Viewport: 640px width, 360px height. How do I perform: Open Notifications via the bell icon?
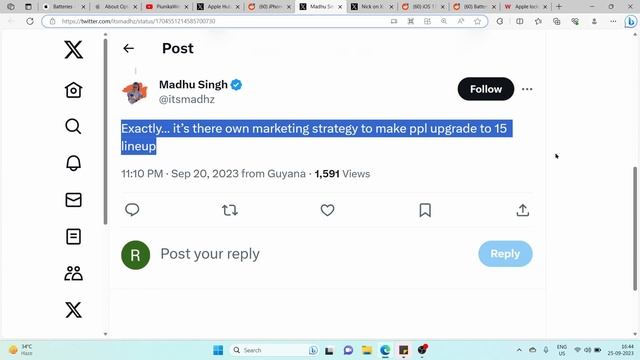(x=73, y=163)
